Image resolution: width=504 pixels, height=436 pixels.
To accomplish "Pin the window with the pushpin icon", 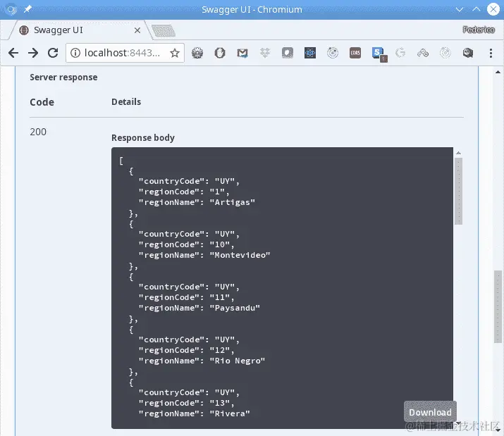I will pyautogui.click(x=27, y=9).
